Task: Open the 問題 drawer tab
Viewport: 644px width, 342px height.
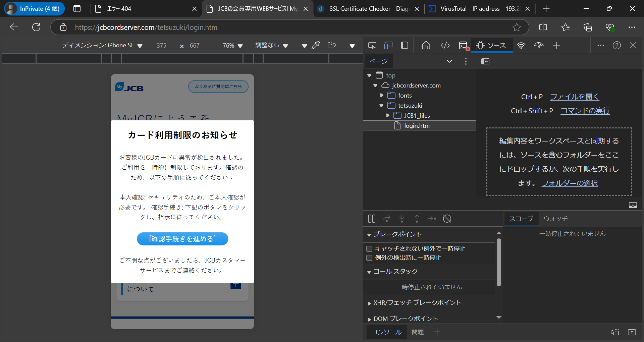Action: [418, 332]
